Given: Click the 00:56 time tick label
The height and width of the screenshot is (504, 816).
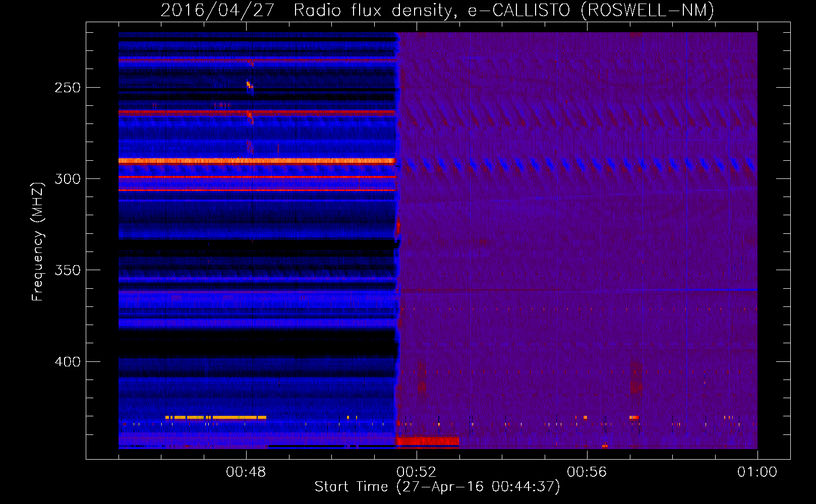Looking at the screenshot, I should click(587, 472).
